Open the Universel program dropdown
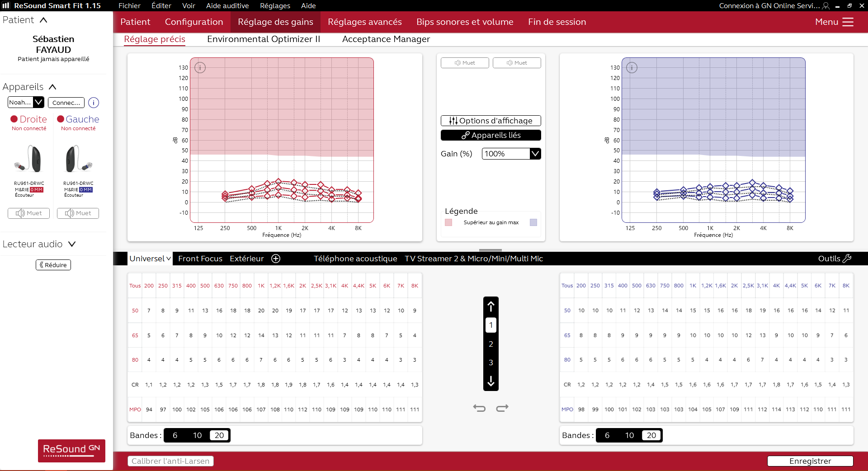The width and height of the screenshot is (868, 471). tap(150, 259)
